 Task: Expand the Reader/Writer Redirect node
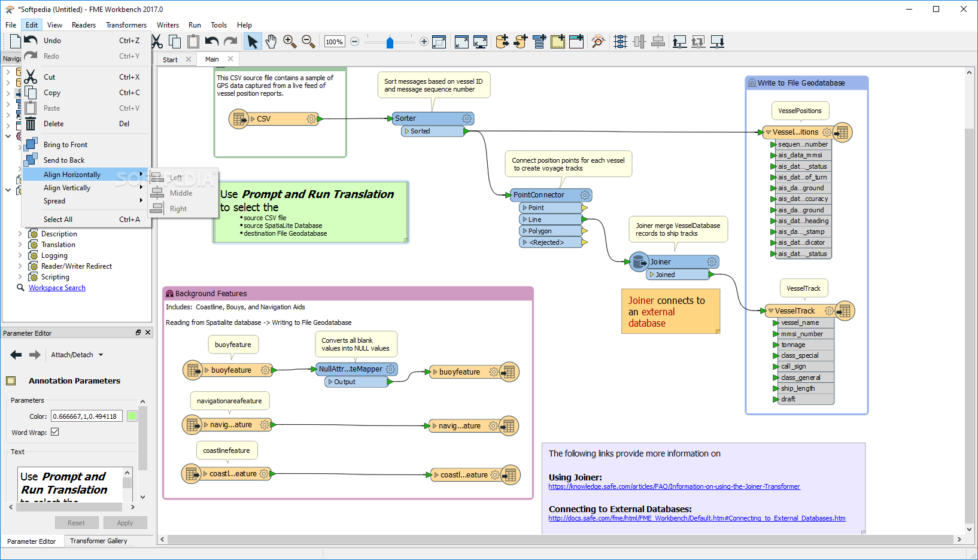[x=20, y=266]
